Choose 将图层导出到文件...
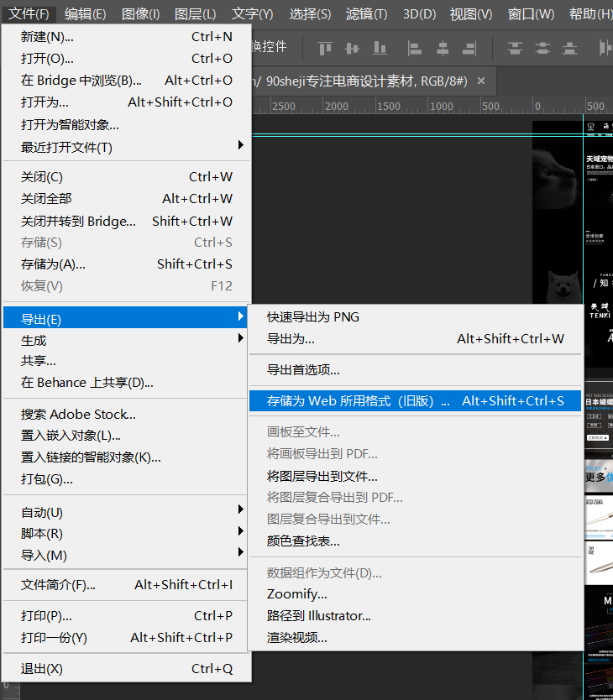Screen dimensions: 613x700 click(x=415, y=477)
